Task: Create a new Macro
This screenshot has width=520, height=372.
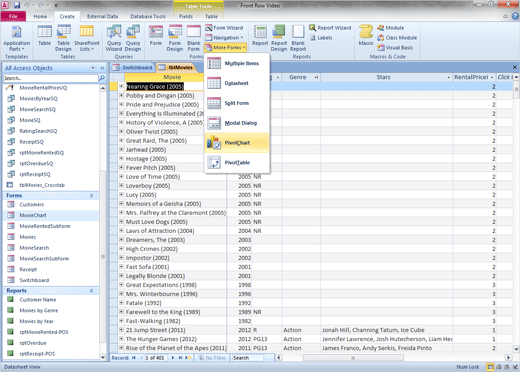Action: pos(366,36)
